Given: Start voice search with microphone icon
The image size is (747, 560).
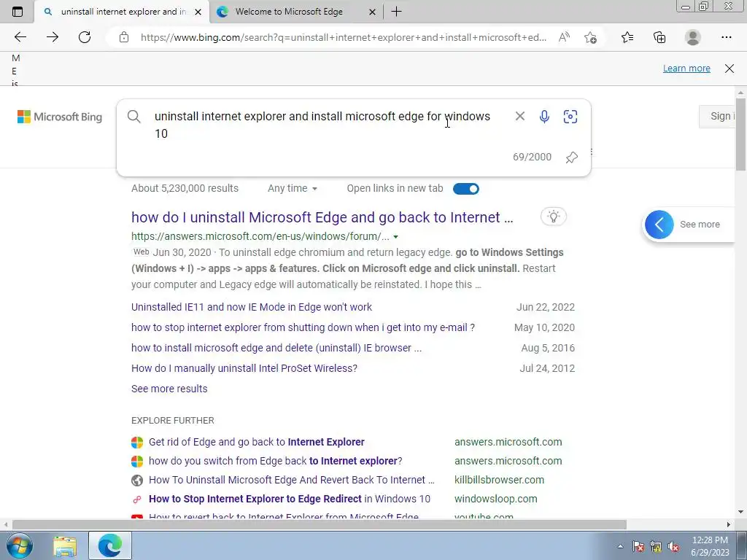Looking at the screenshot, I should pos(544,116).
